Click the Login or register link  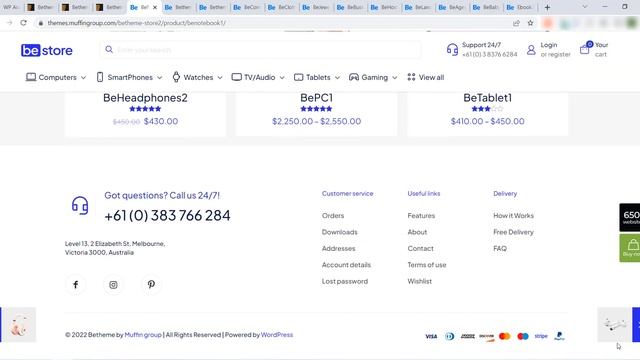pyautogui.click(x=555, y=49)
